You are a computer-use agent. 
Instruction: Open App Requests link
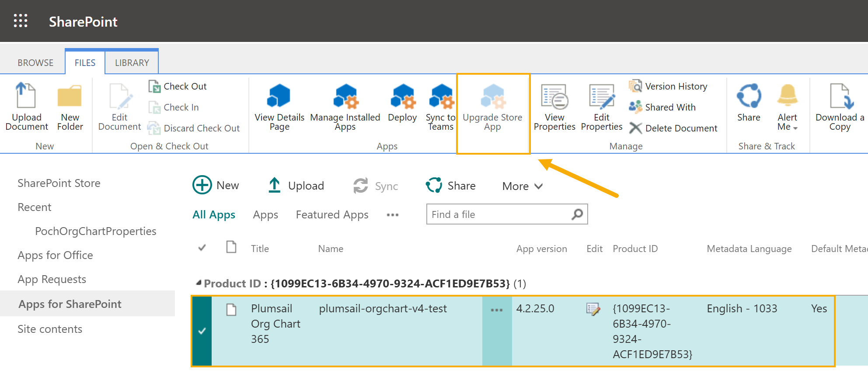coord(52,279)
